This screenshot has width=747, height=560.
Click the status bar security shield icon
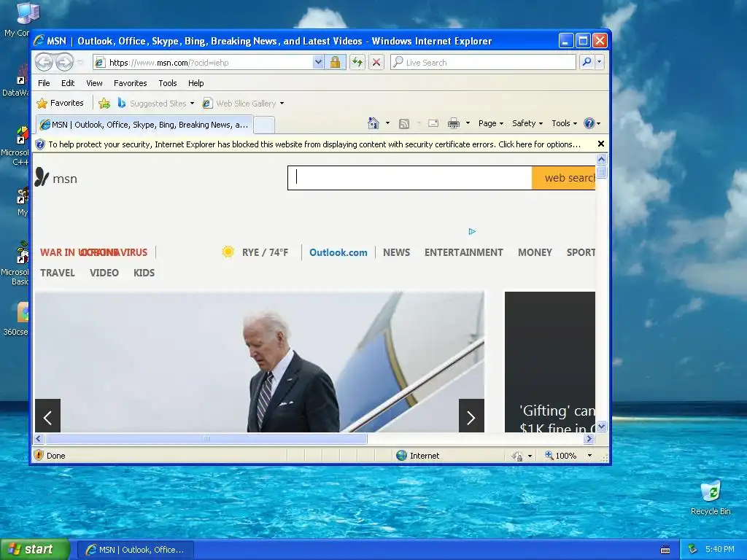39,455
